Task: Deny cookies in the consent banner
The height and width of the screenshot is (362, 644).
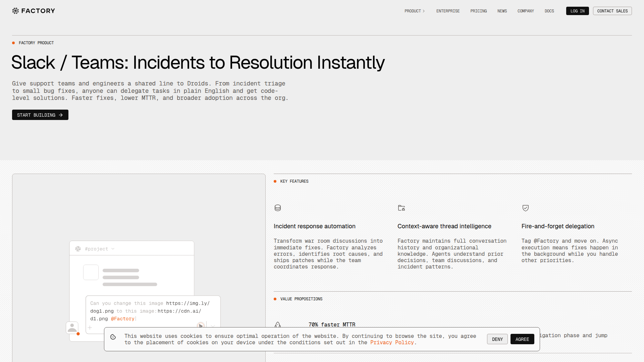Action: 497,339
